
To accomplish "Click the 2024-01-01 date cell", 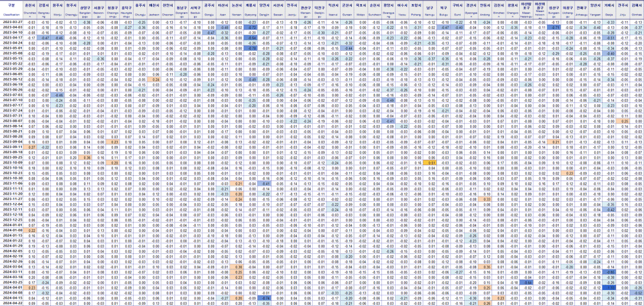I will point(11,226).
